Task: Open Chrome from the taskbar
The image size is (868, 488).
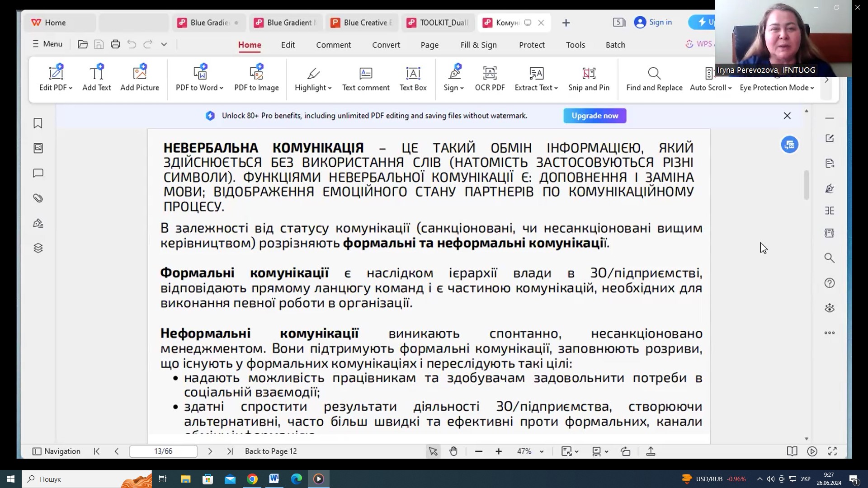Action: (x=252, y=479)
